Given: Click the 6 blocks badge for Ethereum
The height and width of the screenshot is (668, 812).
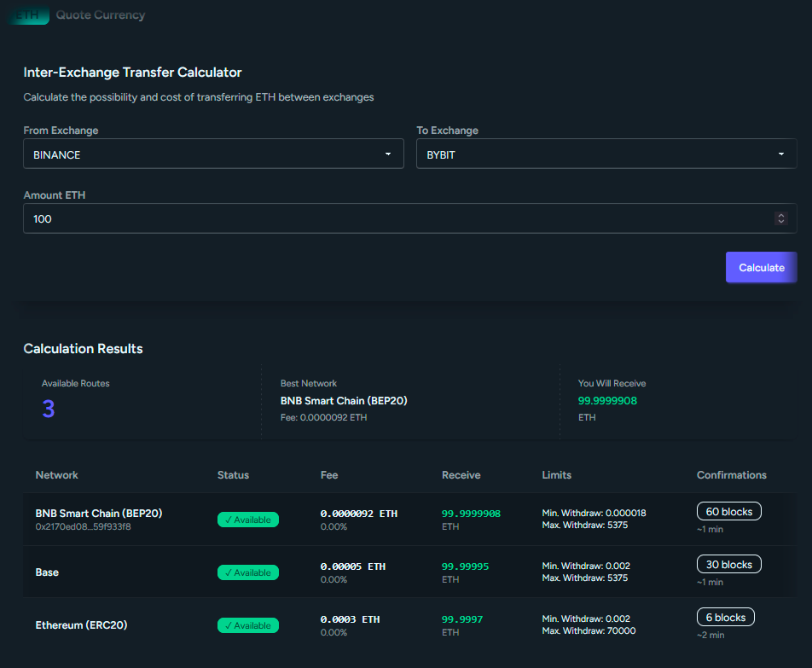Looking at the screenshot, I should point(725,617).
